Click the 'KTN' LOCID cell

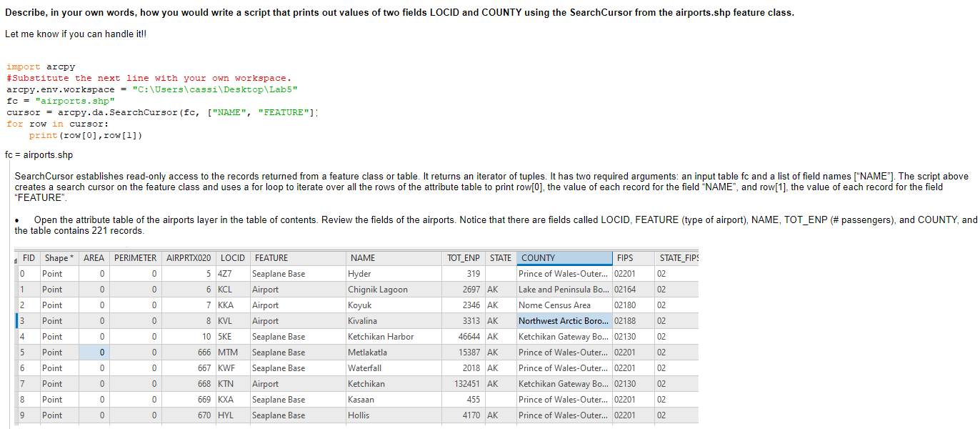pos(233,384)
